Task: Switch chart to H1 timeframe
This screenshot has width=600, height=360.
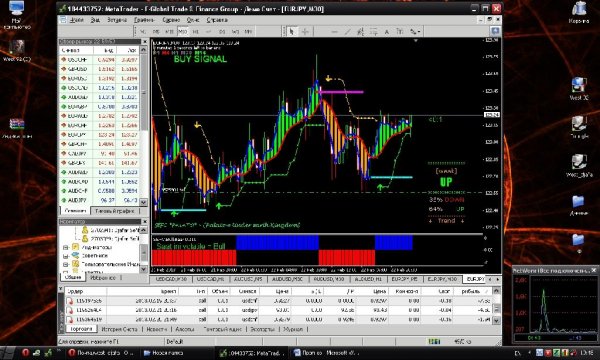Action: coord(196,31)
